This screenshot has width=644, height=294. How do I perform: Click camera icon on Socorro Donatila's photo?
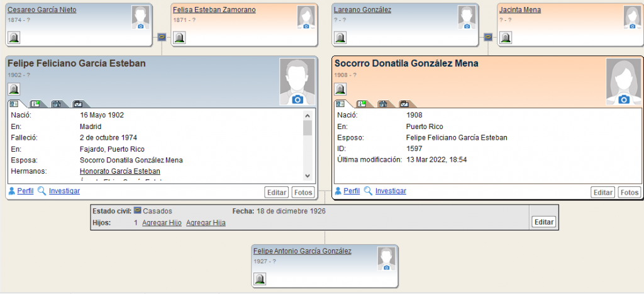click(x=624, y=99)
